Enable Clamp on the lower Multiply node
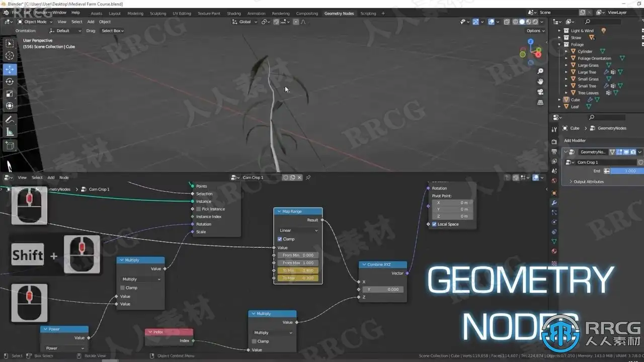 [254, 341]
